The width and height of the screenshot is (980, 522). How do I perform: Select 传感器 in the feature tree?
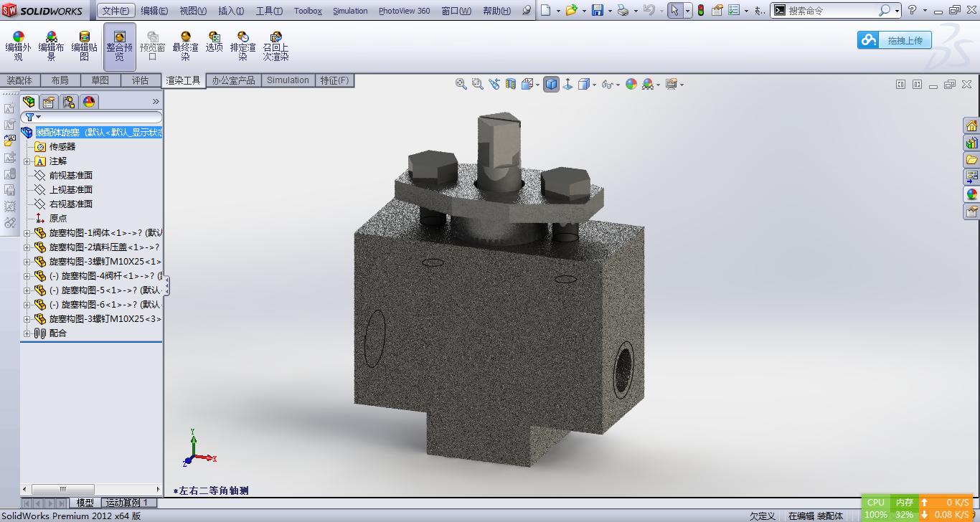[x=62, y=147]
